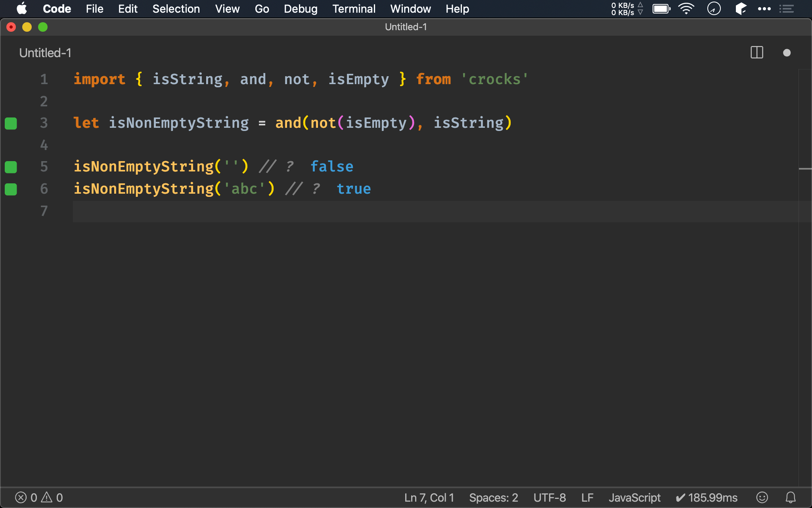The height and width of the screenshot is (508, 812).
Task: Open the Wi-Fi status menu
Action: (686, 9)
